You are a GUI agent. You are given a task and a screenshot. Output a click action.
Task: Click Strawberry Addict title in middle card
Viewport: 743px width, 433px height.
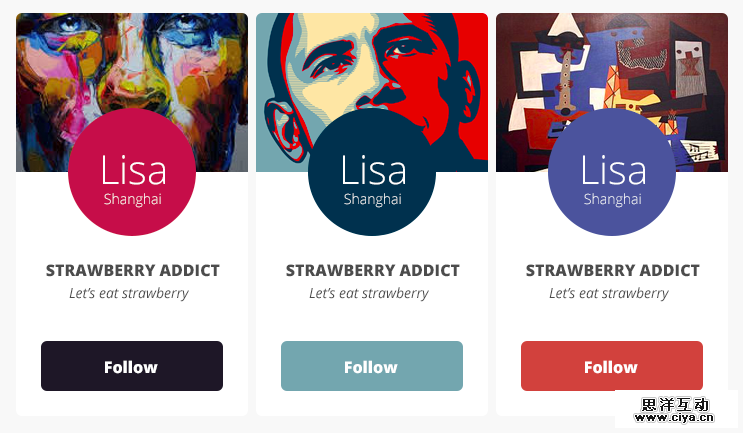click(x=373, y=271)
